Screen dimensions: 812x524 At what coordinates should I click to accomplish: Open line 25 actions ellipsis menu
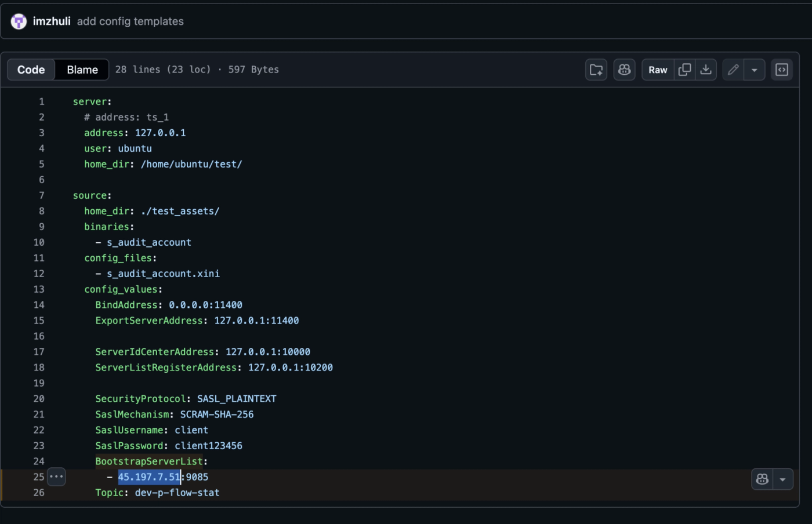[x=56, y=476]
